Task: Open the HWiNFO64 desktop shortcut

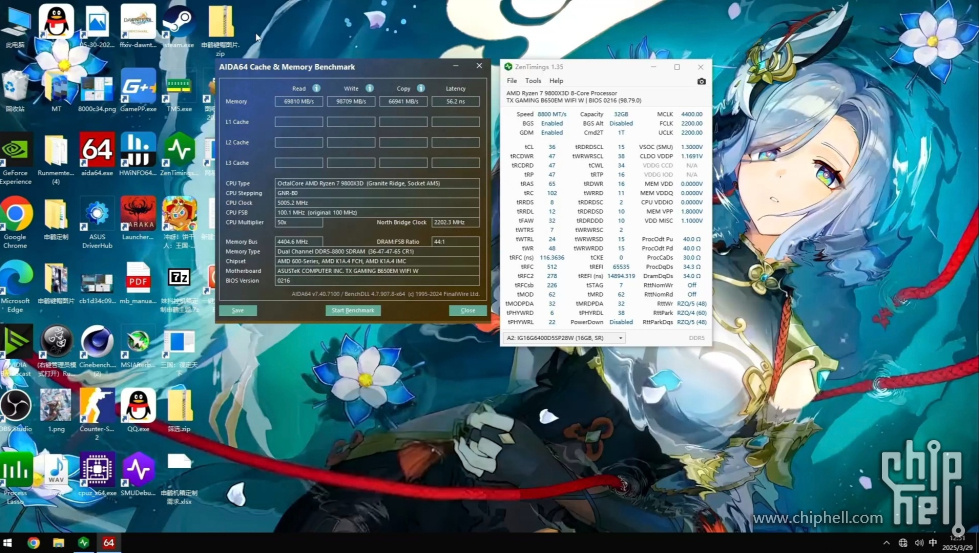Action: (x=138, y=154)
